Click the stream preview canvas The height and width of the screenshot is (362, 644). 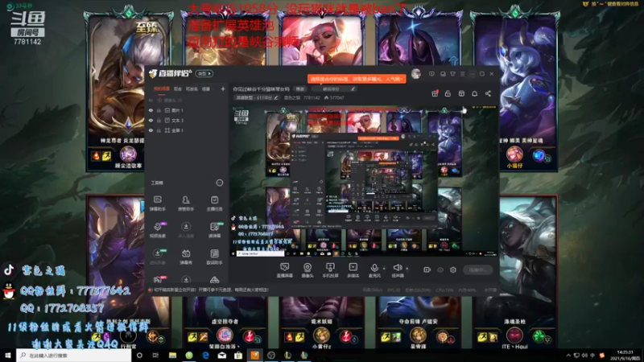pos(364,181)
